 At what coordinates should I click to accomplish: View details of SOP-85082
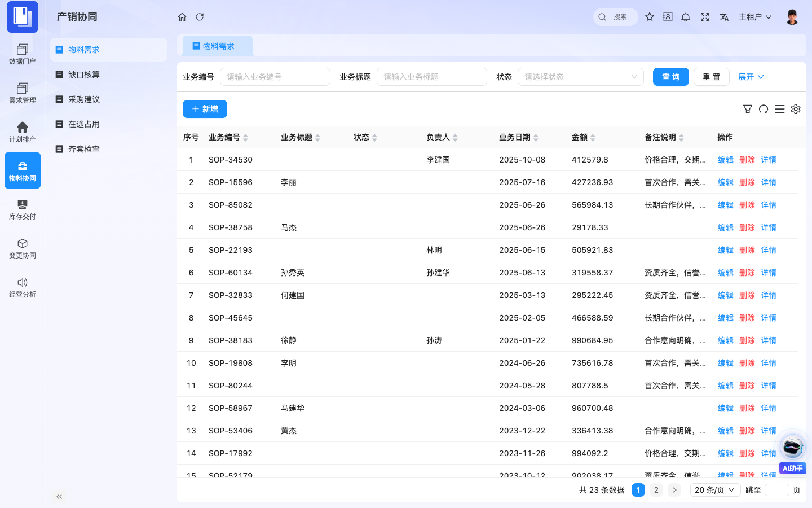point(769,205)
